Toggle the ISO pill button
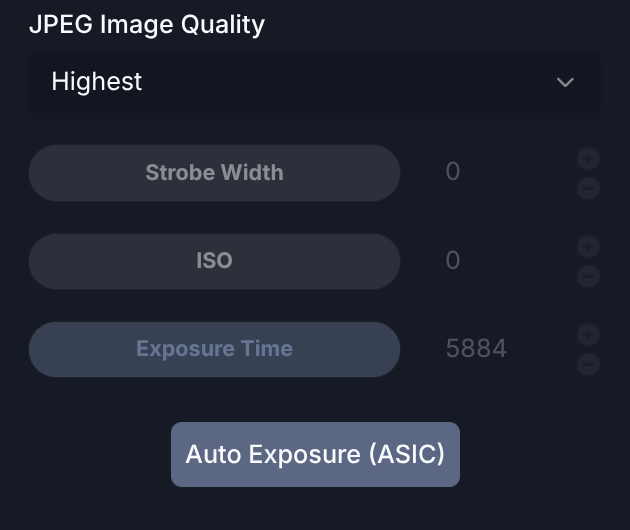Screen dimensions: 630x530 click(214, 261)
